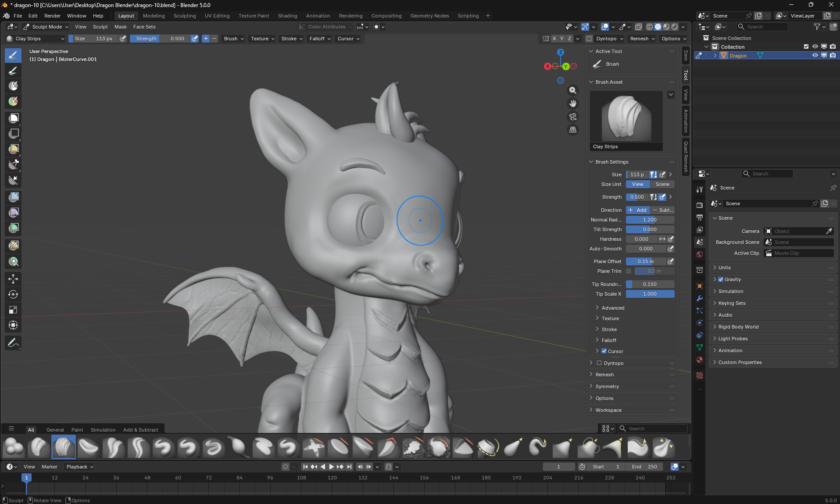Image resolution: width=840 pixels, height=504 pixels.
Task: Click the magnifier zoom icon in the viewport
Action: pos(573,90)
